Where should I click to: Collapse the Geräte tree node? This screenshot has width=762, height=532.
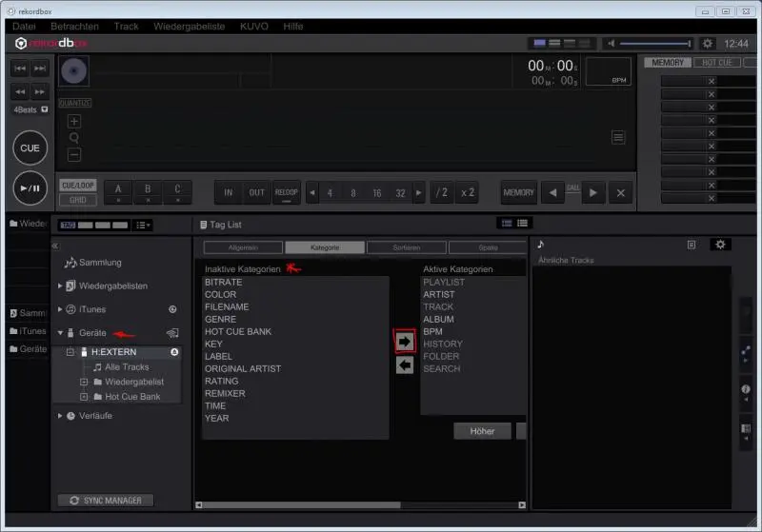pyautogui.click(x=61, y=333)
